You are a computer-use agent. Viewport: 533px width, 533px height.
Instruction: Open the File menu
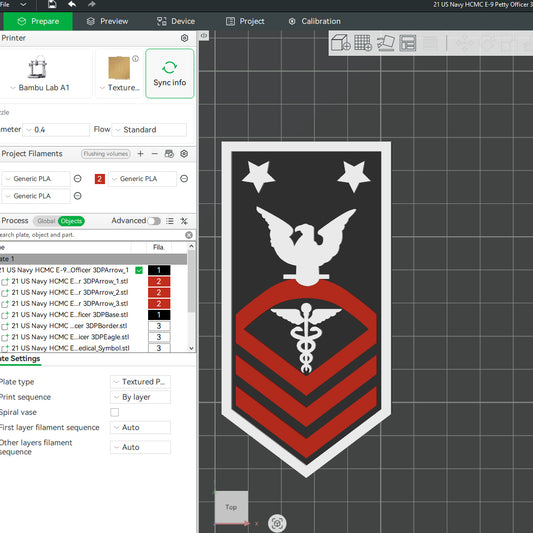click(x=5, y=4)
